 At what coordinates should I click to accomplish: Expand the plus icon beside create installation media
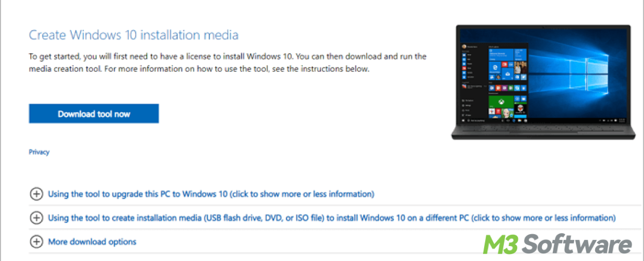[x=36, y=218]
